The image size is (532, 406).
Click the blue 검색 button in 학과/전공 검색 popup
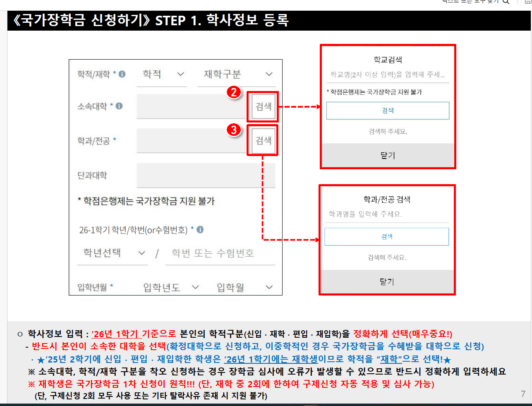coord(386,236)
